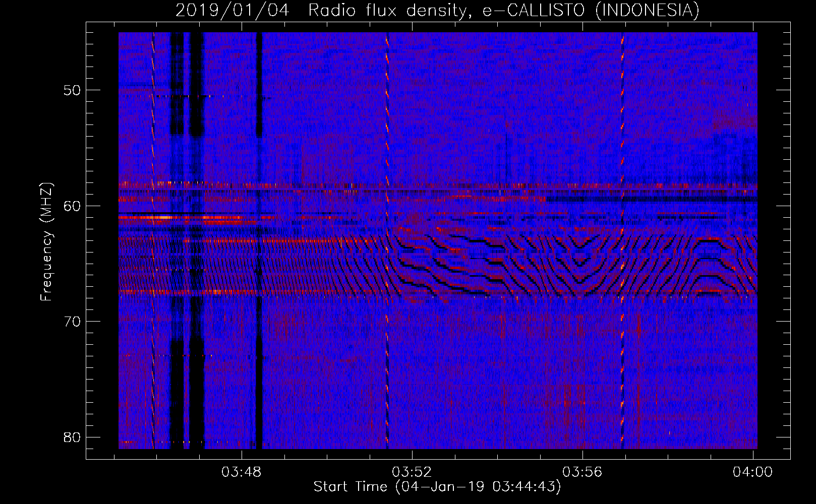Click the 50 frequency tick label

coord(72,91)
